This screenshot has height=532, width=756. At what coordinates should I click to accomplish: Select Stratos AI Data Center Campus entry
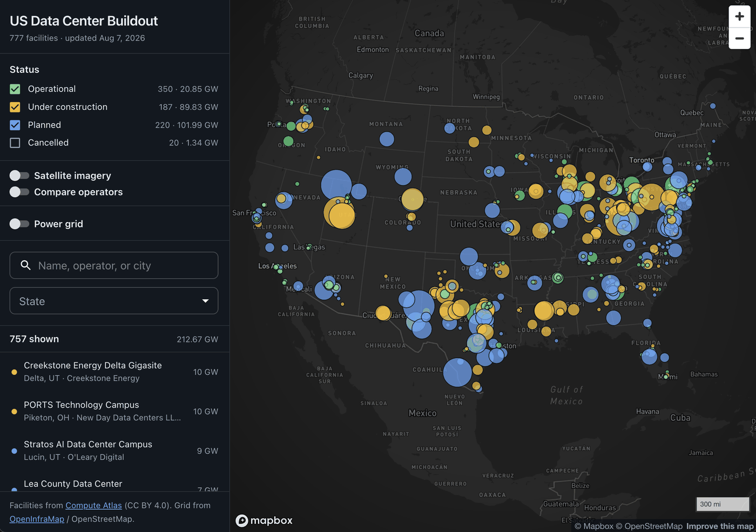pos(114,450)
